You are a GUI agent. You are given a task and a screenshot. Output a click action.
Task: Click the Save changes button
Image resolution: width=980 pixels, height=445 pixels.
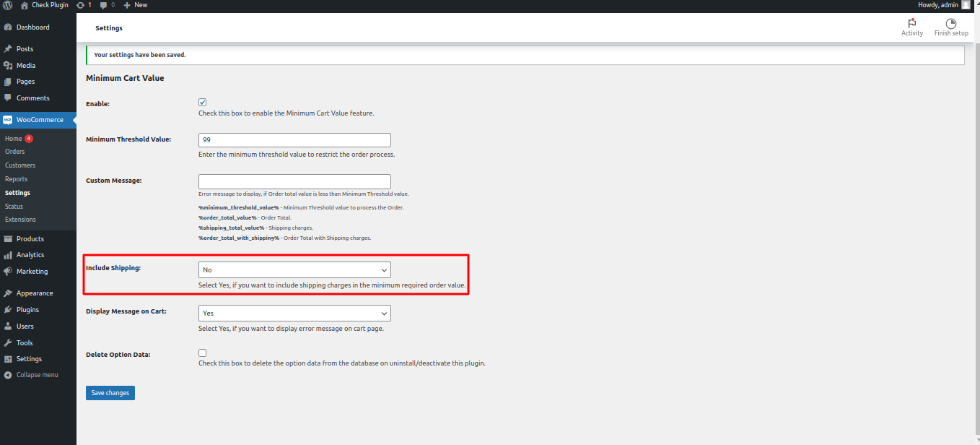click(110, 393)
